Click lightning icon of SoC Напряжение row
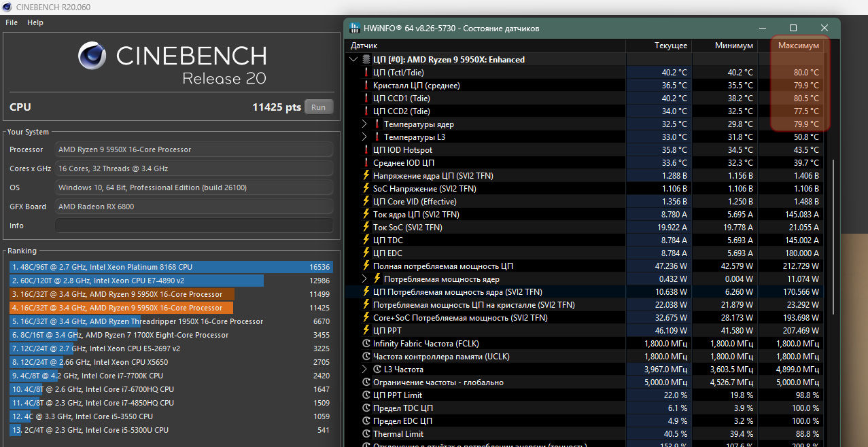Viewport: 868px width, 447px height. click(x=366, y=189)
